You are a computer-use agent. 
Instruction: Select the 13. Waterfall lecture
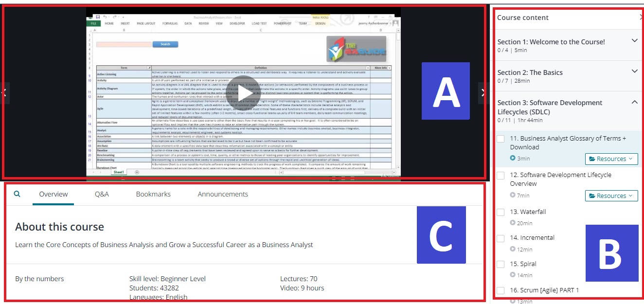[x=528, y=212]
